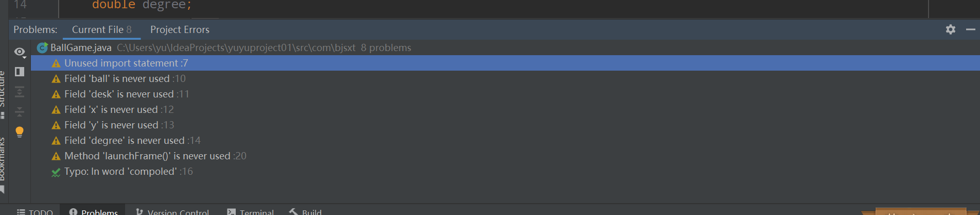The image size is (980, 215).
Task: Open the View Options eye icon
Action: click(x=20, y=52)
